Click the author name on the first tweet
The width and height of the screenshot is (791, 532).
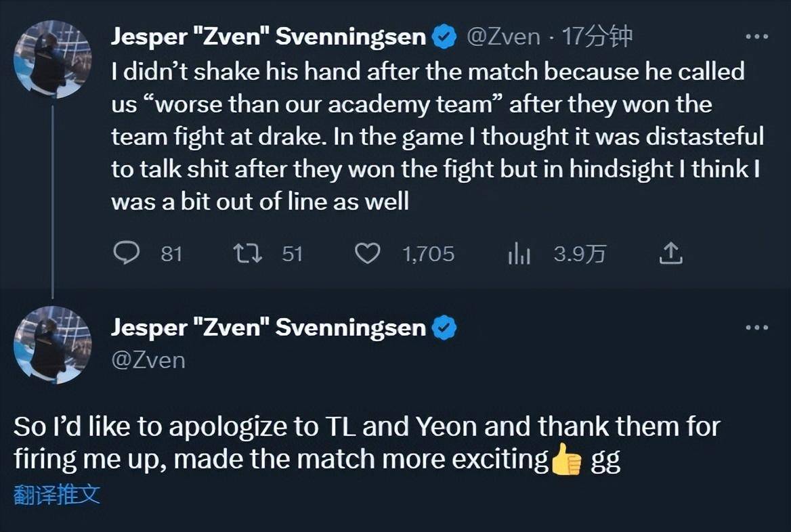(x=268, y=37)
